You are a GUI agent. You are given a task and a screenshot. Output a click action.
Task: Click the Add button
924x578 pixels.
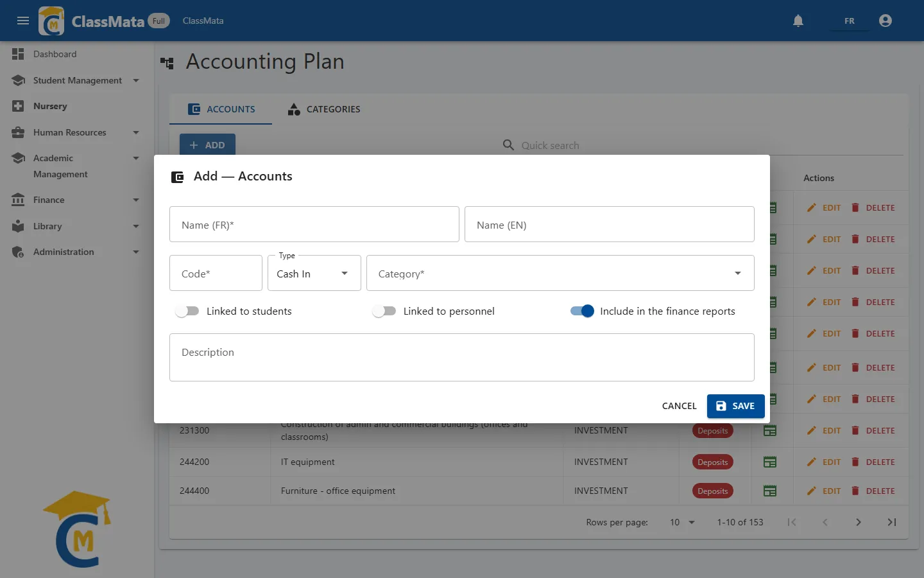point(207,145)
